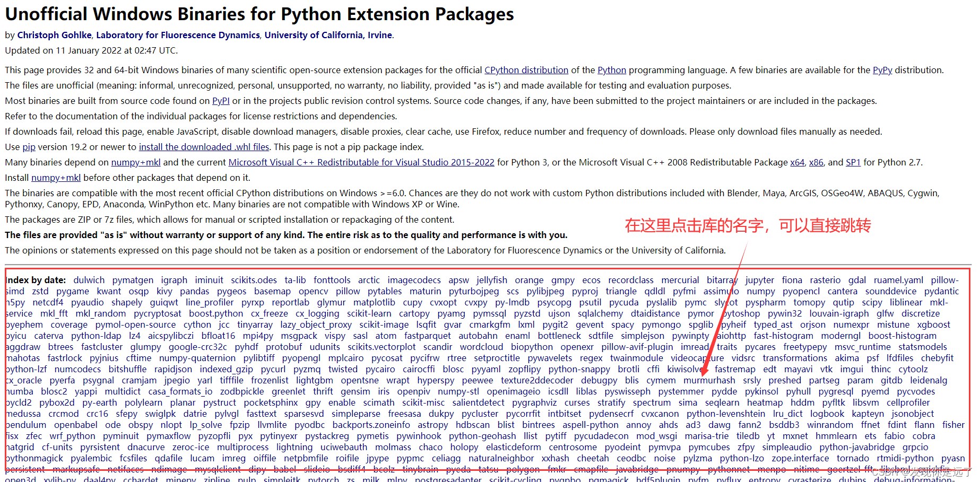Go to the lightning package

pyautogui.click(x=294, y=447)
